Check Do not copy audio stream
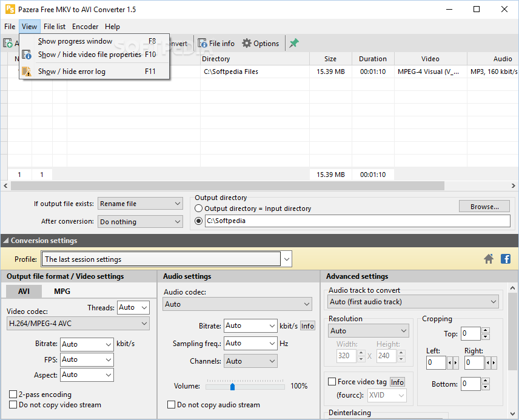The height and width of the screenshot is (420, 519). [x=171, y=404]
